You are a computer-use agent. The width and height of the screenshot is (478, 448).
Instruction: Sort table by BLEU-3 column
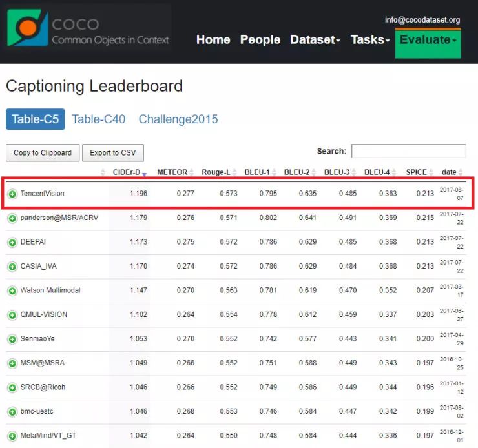340,172
